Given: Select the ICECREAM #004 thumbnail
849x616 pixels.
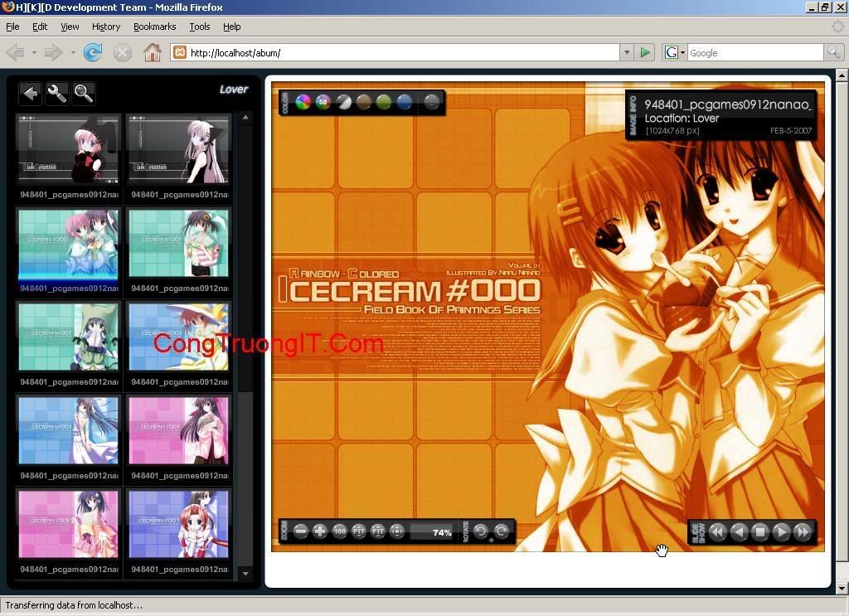Looking at the screenshot, I should click(x=68, y=430).
